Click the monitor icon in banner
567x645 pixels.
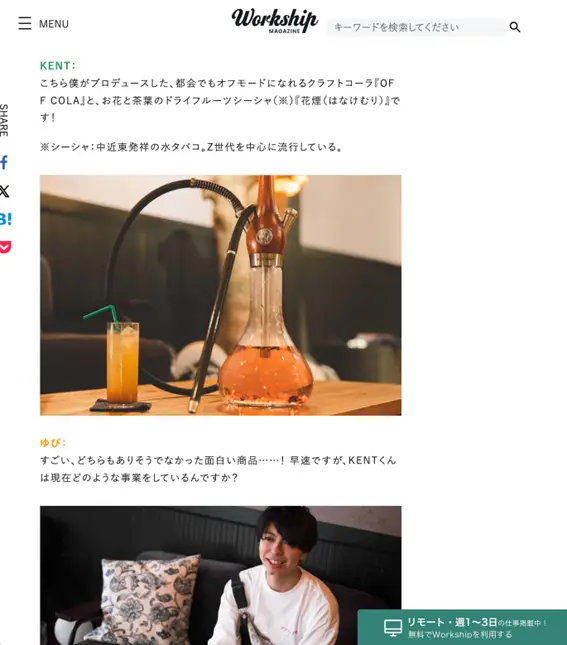pyautogui.click(x=393, y=628)
